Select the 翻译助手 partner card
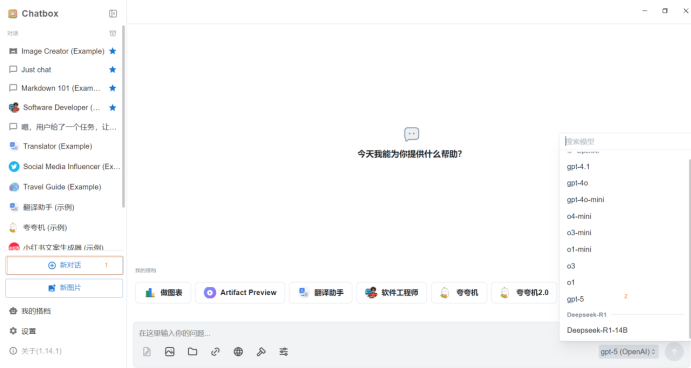The image size is (691, 368). coord(321,293)
